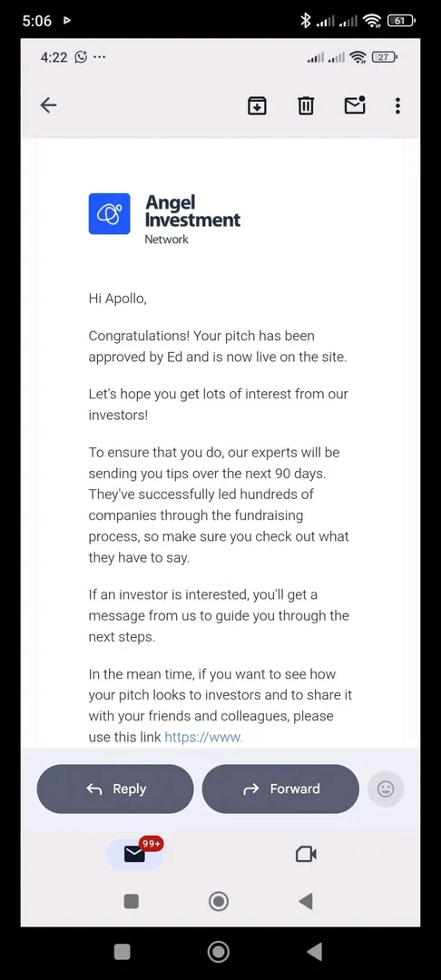Tap the outer system recents square
Image resolution: width=441 pixels, height=980 pixels.
coord(122,952)
